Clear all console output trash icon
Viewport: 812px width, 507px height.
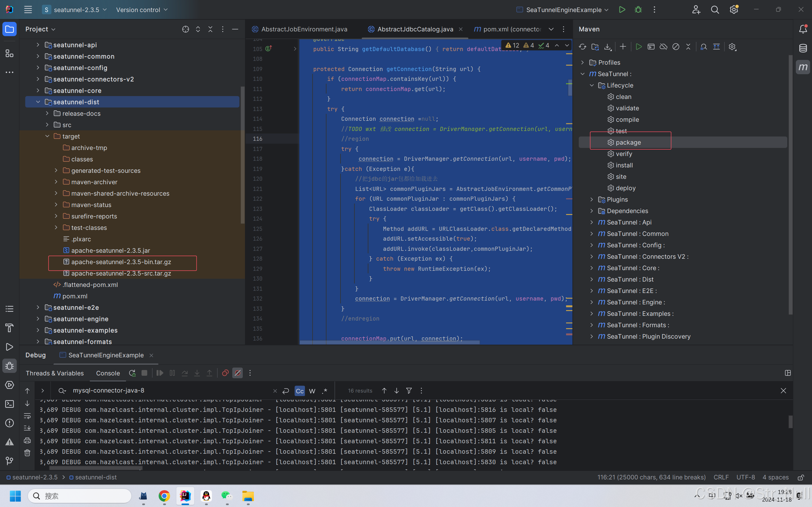[x=27, y=453]
